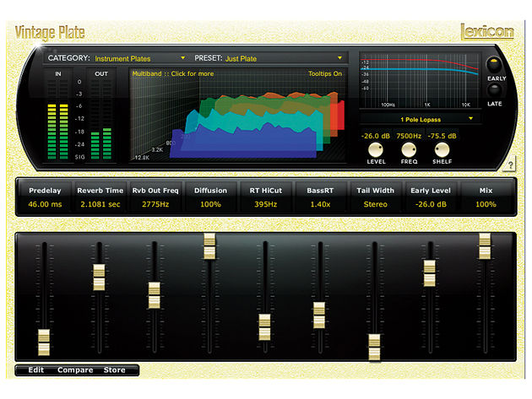Viewport: 532px width, 399px height.
Task: Click the Edit button
Action: [x=36, y=369]
